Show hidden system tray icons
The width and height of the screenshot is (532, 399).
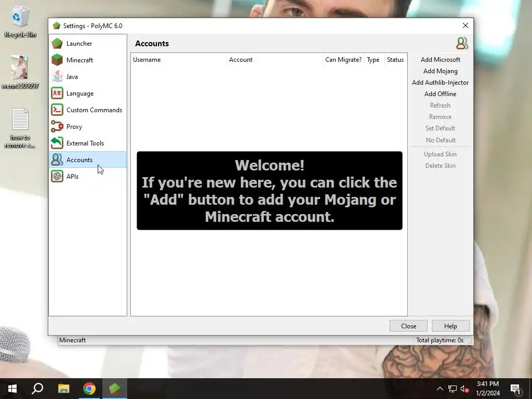click(x=440, y=389)
